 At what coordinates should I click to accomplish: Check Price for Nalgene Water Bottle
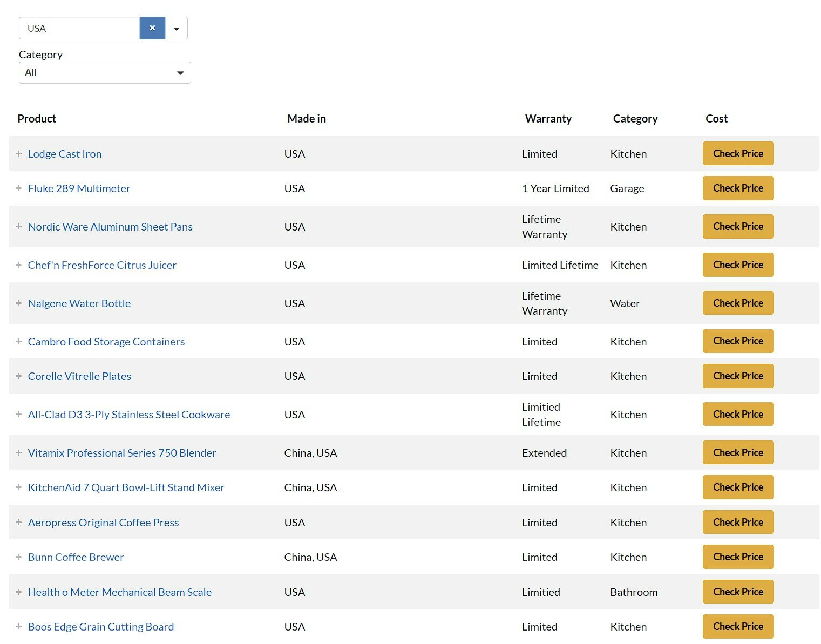point(738,303)
